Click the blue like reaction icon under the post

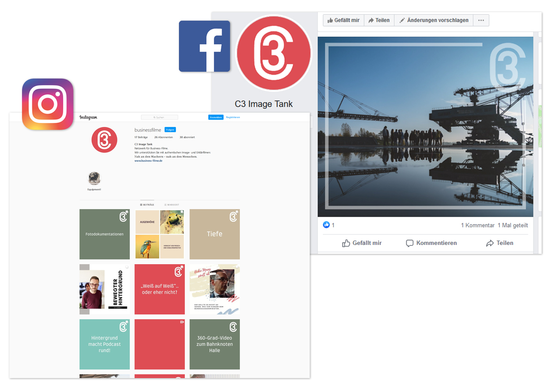tap(326, 225)
